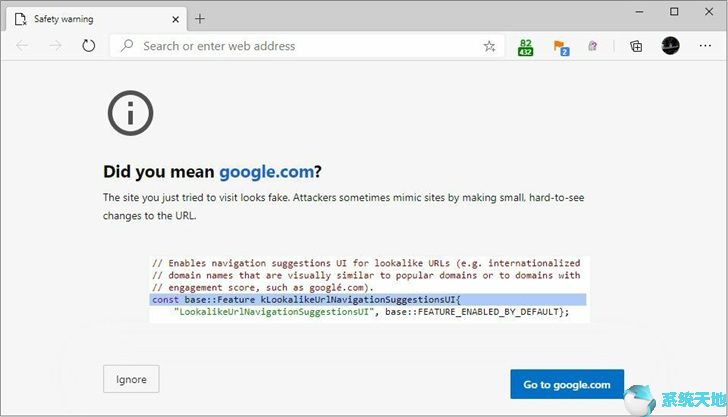This screenshot has height=417, width=728.
Task: Open the user profile avatar
Action: 670,46
